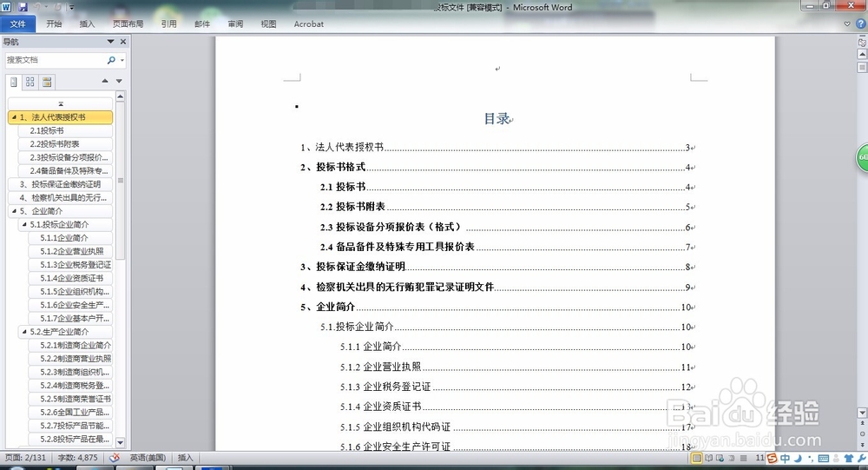Click the Word application icon in title bar
The image size is (868, 470).
pyautogui.click(x=6, y=7)
